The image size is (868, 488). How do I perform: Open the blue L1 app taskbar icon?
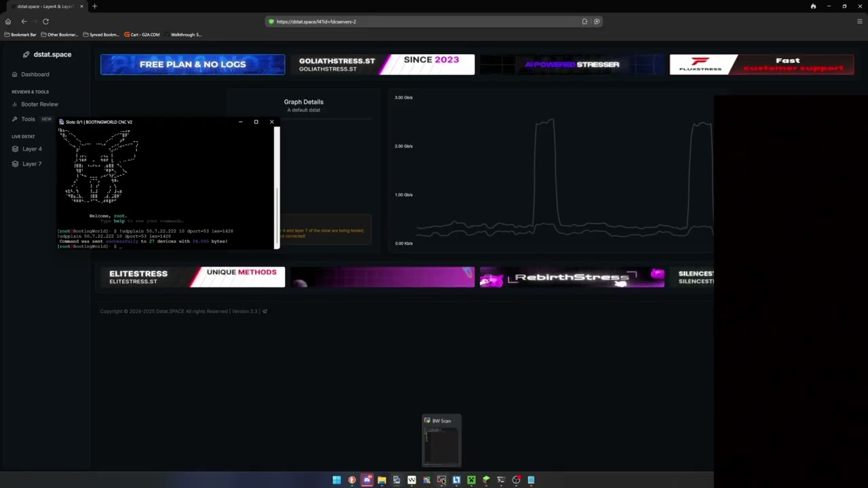(x=456, y=480)
